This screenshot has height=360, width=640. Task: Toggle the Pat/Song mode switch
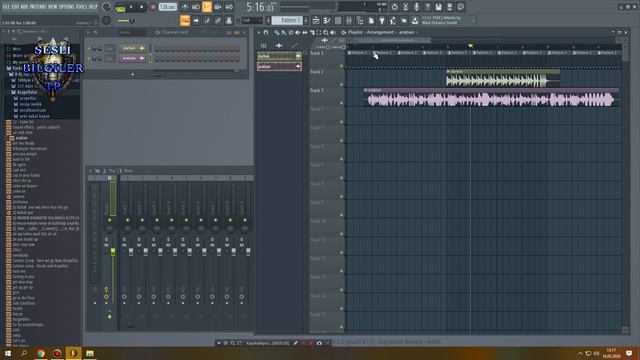tap(121, 7)
